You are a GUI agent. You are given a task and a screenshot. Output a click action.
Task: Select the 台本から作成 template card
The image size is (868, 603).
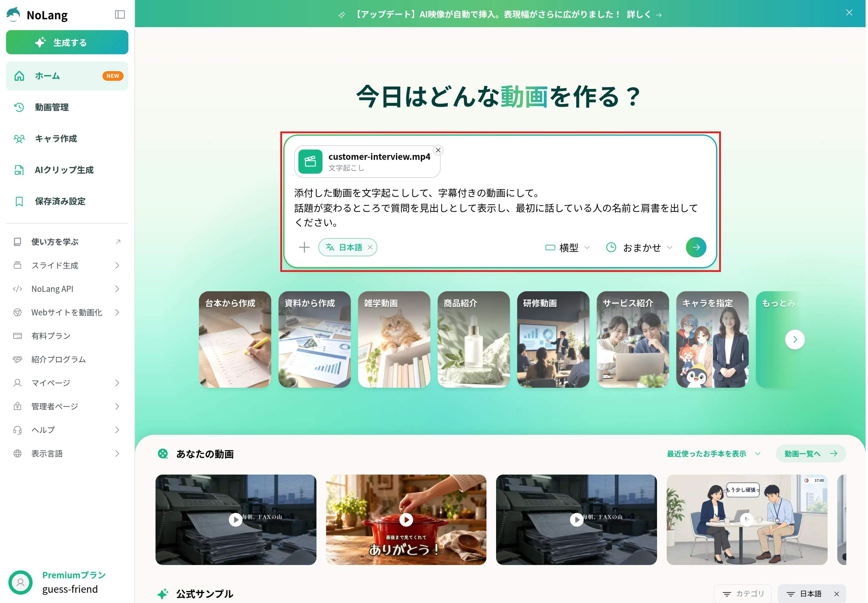click(x=235, y=339)
